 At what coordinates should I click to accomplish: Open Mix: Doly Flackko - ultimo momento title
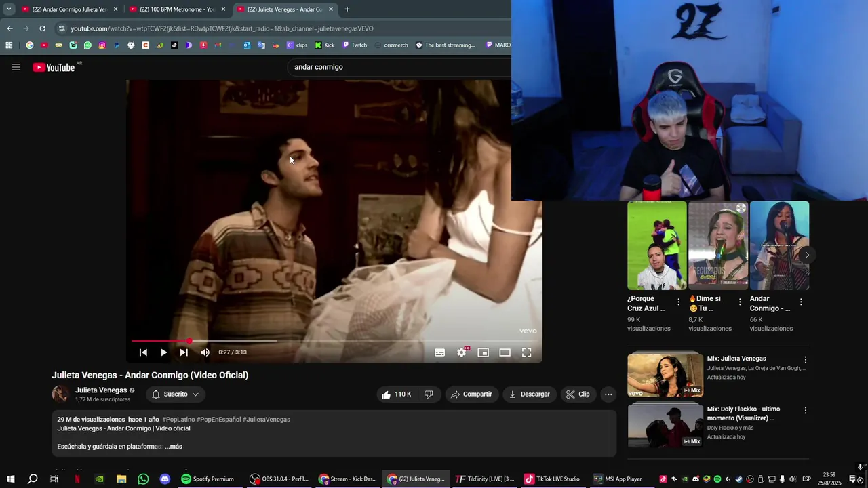point(744,413)
